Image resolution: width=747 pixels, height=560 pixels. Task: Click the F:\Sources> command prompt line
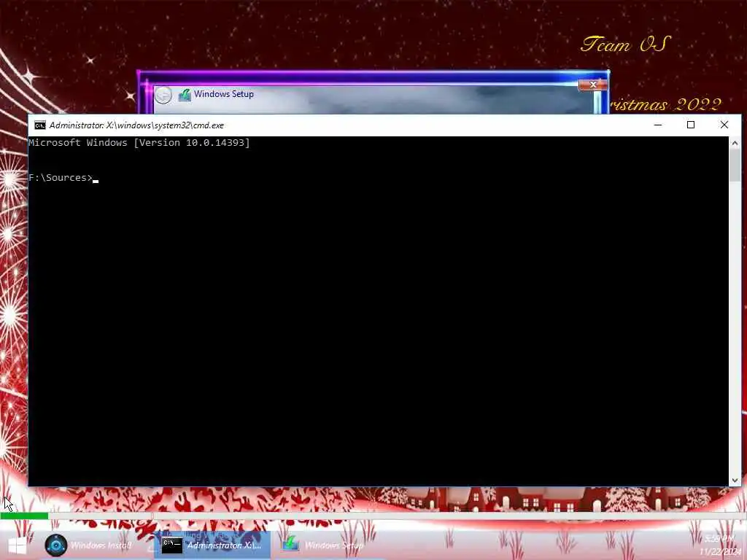[63, 178]
